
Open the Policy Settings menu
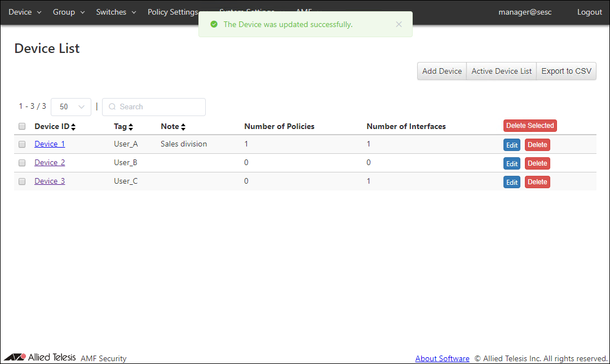tap(173, 12)
